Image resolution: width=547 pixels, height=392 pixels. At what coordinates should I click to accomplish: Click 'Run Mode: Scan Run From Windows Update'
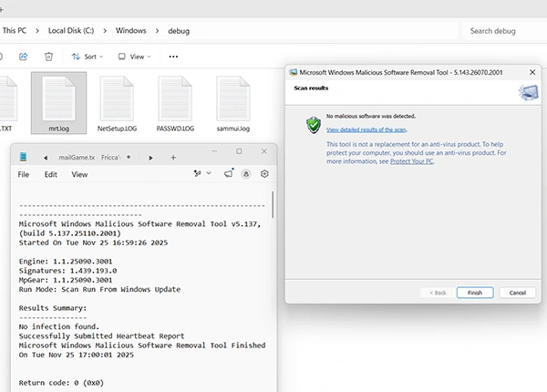[x=99, y=289]
